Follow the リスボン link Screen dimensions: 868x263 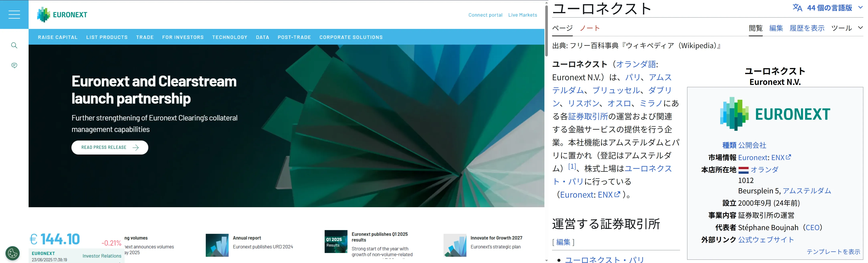click(x=584, y=103)
